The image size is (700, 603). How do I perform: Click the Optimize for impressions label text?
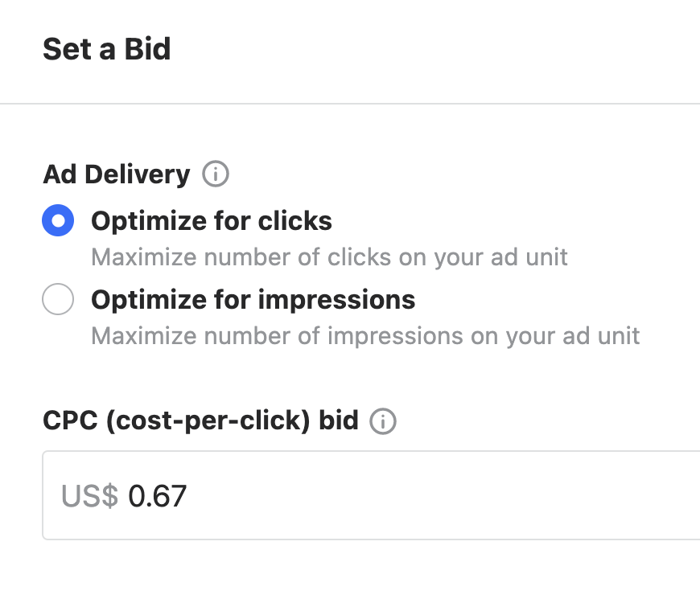tap(253, 298)
